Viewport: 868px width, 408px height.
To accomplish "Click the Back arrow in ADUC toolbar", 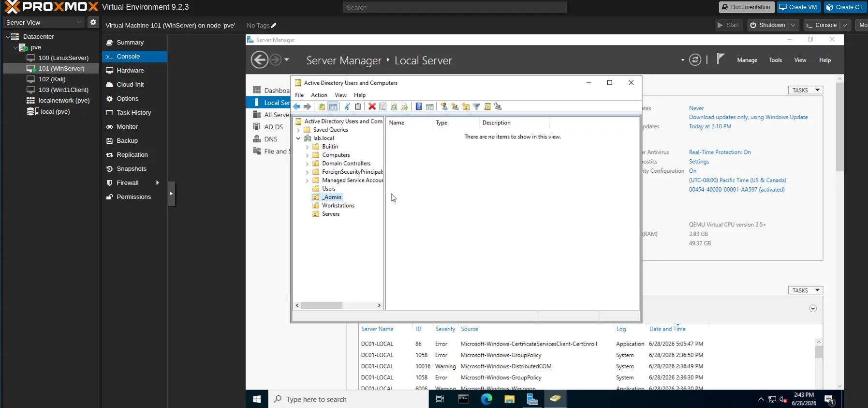I will [x=297, y=106].
